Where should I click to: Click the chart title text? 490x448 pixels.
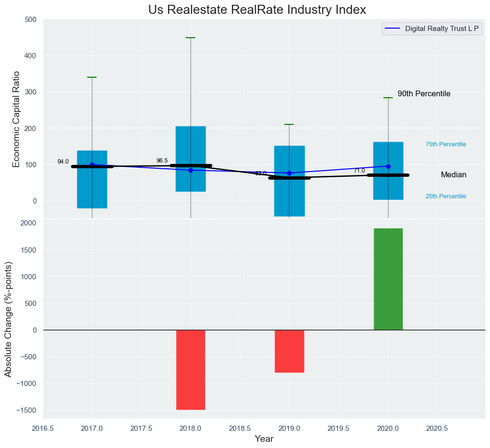[257, 10]
